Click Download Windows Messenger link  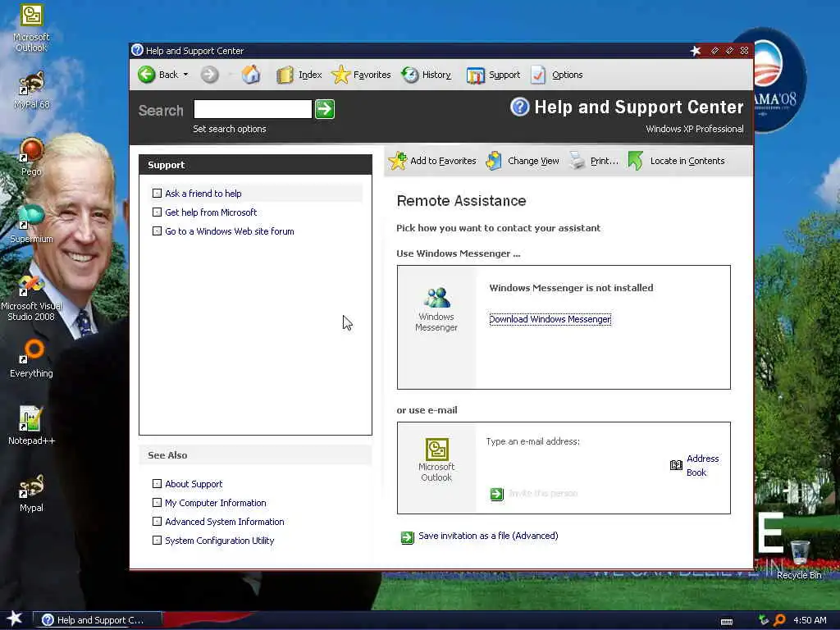click(550, 319)
